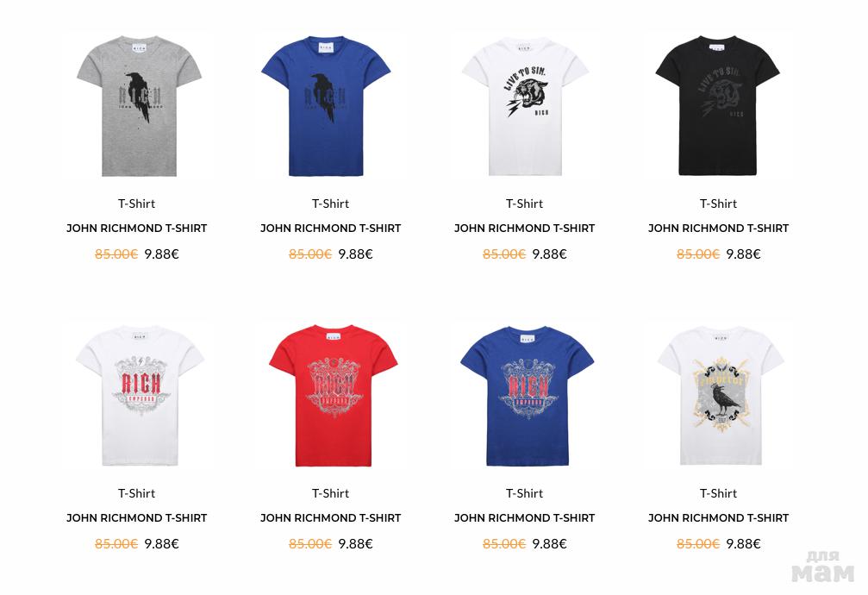Click the T-Shirt category label under the white Rich Emperor shirt
868x595 pixels.
(x=137, y=493)
